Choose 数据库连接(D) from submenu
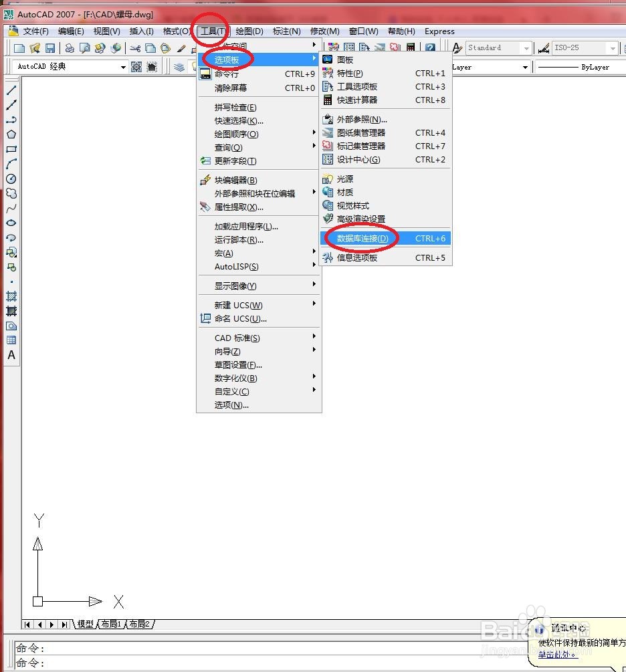The image size is (626, 672). [x=385, y=238]
